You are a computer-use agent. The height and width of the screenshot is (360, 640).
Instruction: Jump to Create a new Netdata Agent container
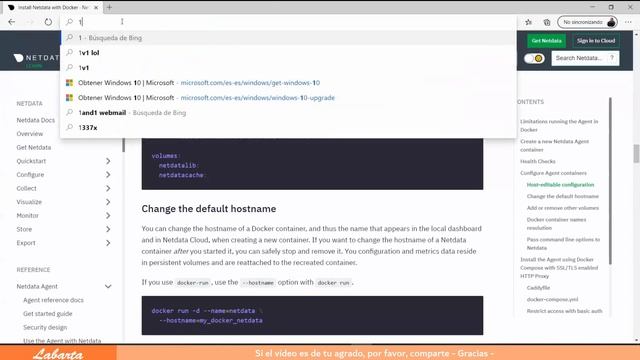(554, 145)
